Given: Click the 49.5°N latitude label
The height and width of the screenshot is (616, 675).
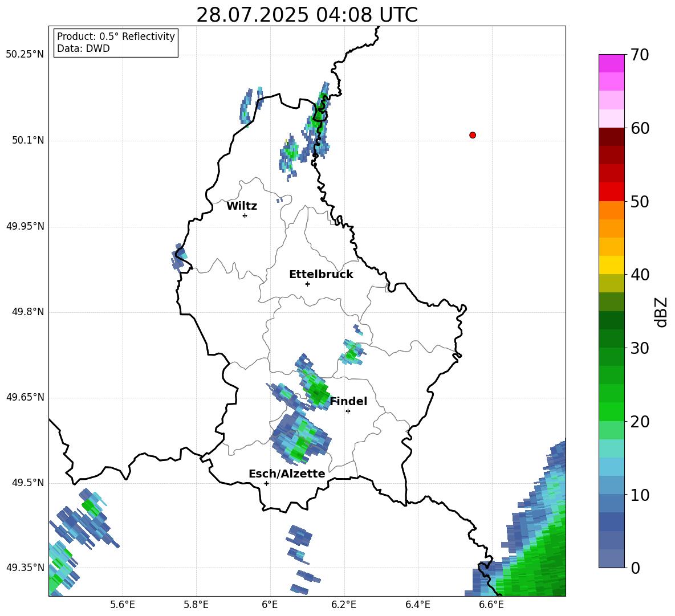Looking at the screenshot, I should click(x=29, y=483).
